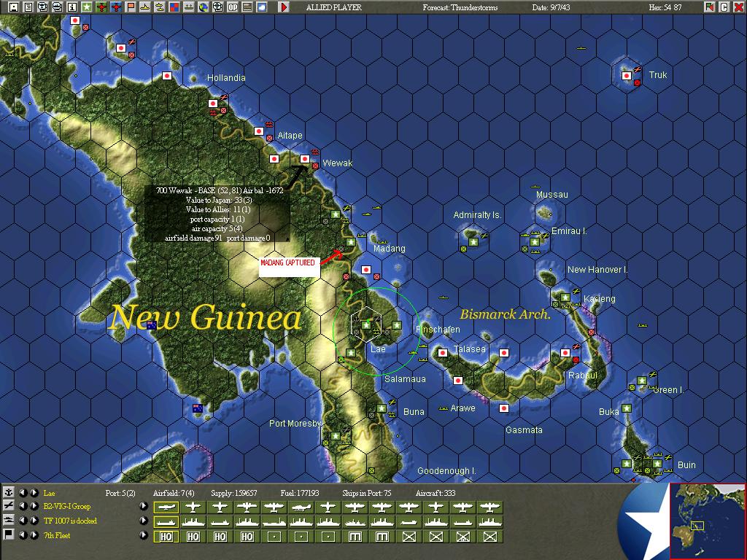This screenshot has width=747, height=560.
Task: Click the globe icon in the toolbar
Action: (x=204, y=7)
